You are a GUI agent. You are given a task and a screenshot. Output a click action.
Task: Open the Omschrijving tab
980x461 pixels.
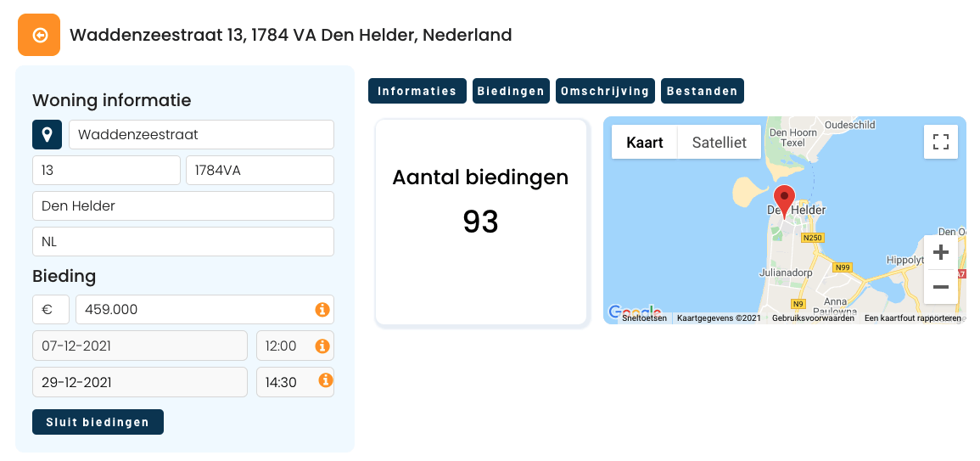point(605,91)
